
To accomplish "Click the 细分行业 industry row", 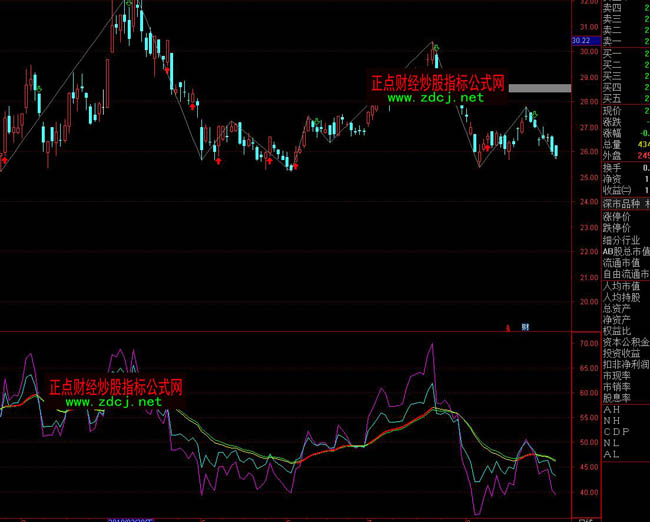I will [620, 240].
